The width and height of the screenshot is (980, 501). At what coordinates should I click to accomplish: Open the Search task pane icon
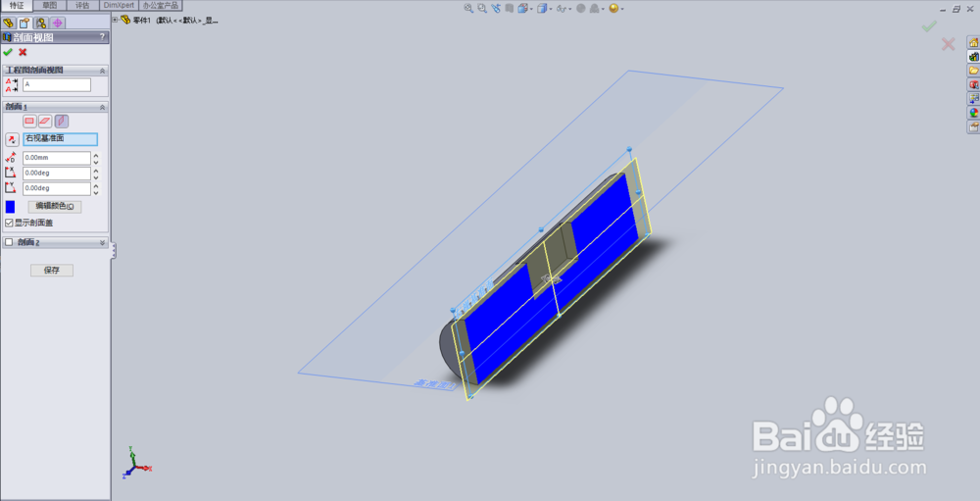[x=973, y=83]
